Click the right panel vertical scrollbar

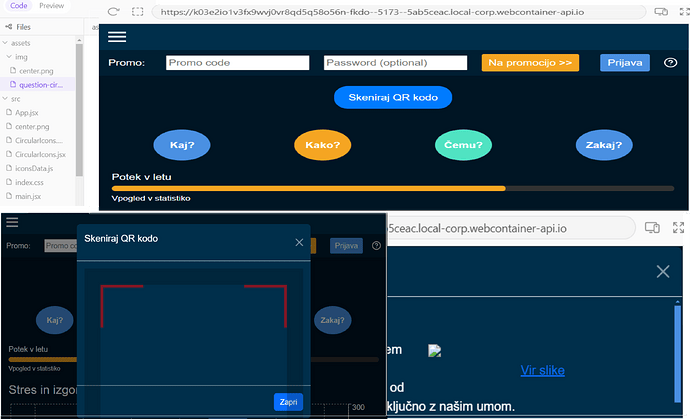click(678, 353)
